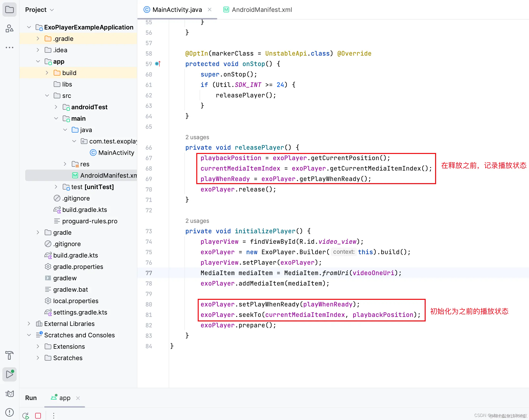Click the more tool windows ellipsis icon

9,47
